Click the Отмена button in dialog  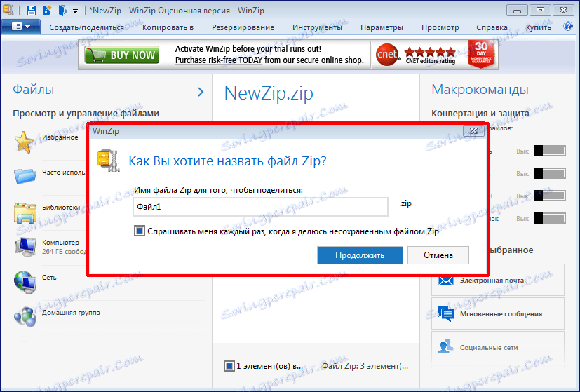click(438, 255)
